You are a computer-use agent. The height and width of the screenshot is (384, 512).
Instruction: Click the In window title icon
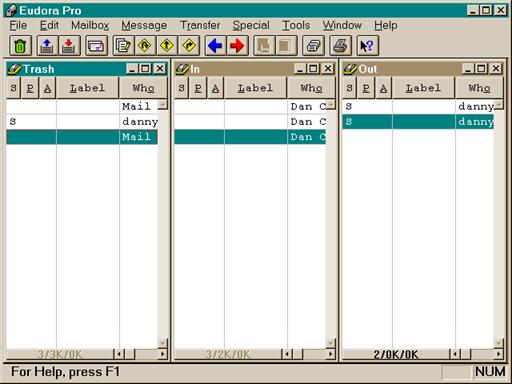tap(182, 69)
